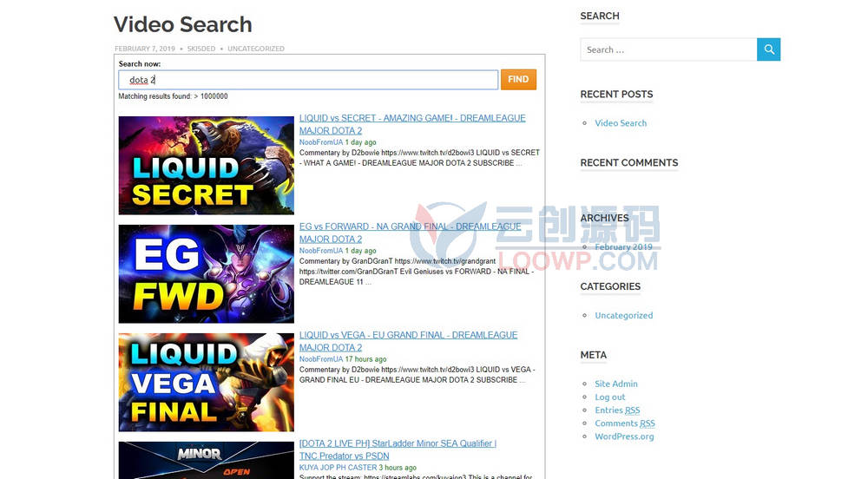Click the Search now: label

(x=140, y=64)
